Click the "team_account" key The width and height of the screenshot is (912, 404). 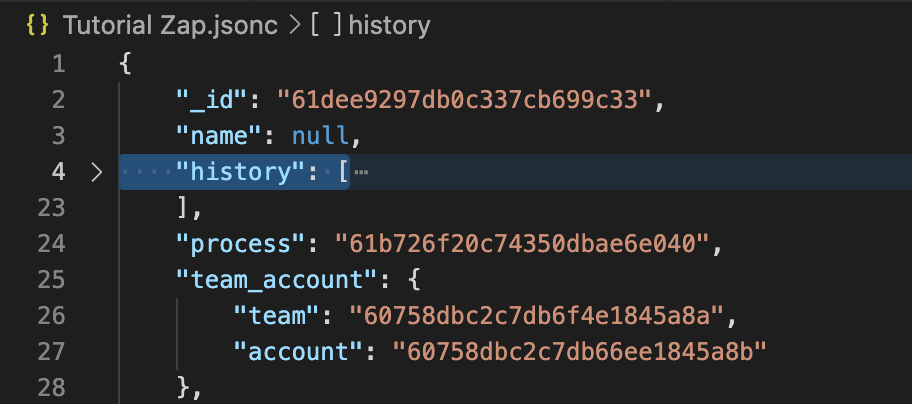click(x=277, y=280)
